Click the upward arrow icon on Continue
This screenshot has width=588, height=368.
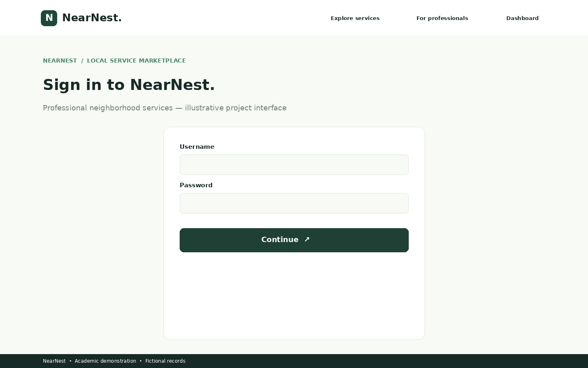tap(307, 240)
